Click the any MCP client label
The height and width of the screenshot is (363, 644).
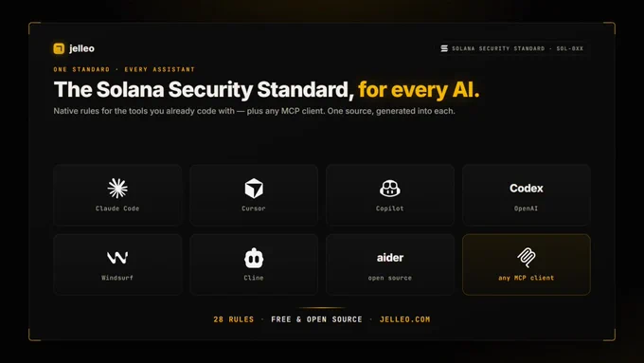(x=527, y=278)
